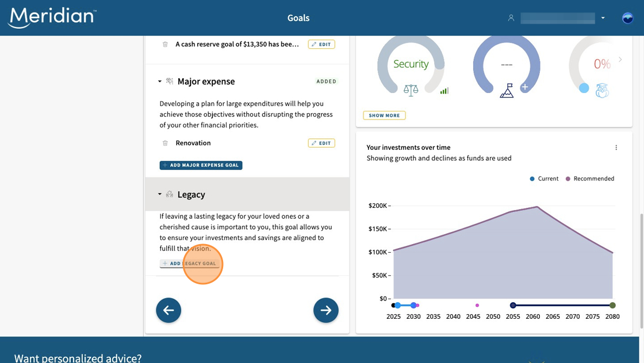
Task: Click the ADDED status label
Action: (327, 82)
